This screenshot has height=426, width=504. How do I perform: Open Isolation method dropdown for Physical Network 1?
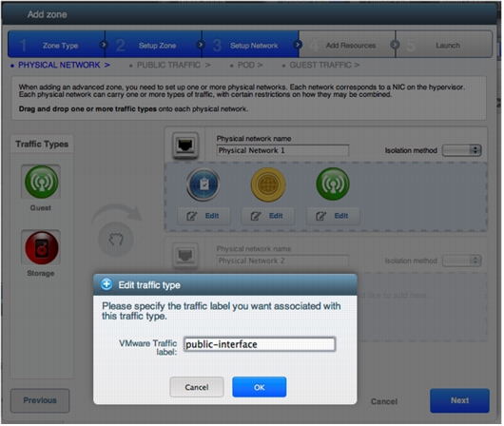point(461,150)
